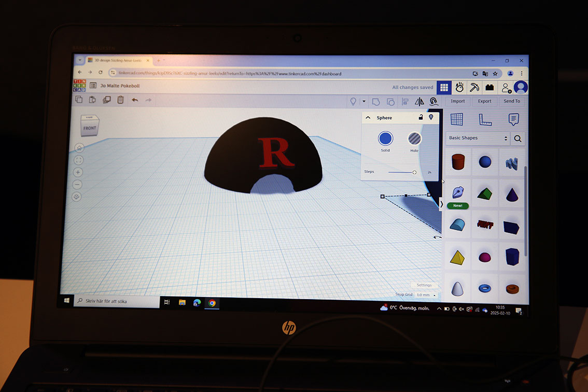Click the design name Jo Malte Pokeboll
The width and height of the screenshot is (588, 392).
pos(120,86)
